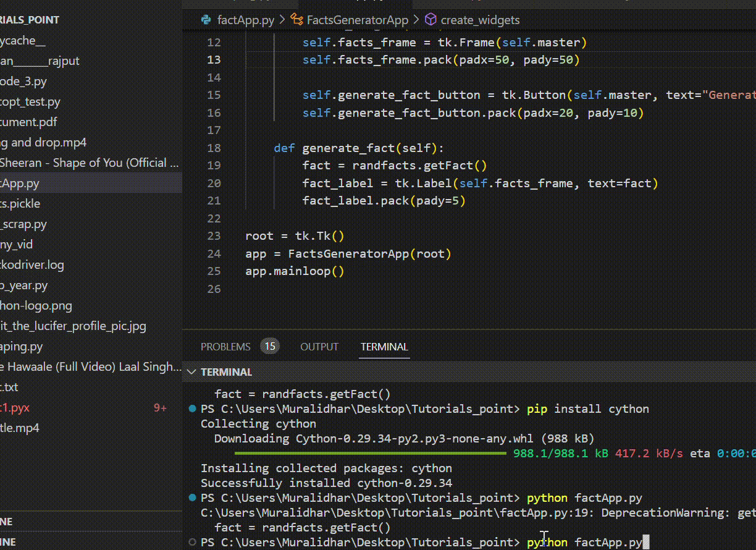Click line number 13 in the editor gutter
756x550 pixels.
click(214, 60)
